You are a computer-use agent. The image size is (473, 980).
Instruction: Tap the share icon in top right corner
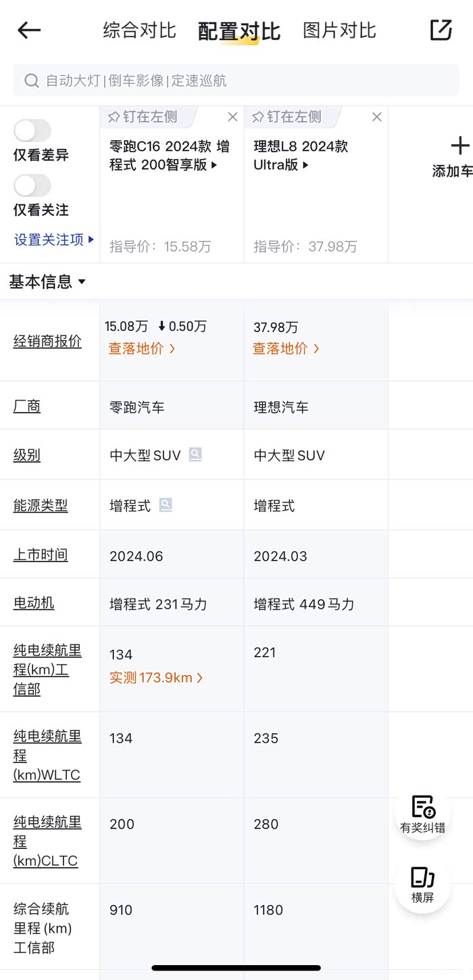tap(440, 30)
